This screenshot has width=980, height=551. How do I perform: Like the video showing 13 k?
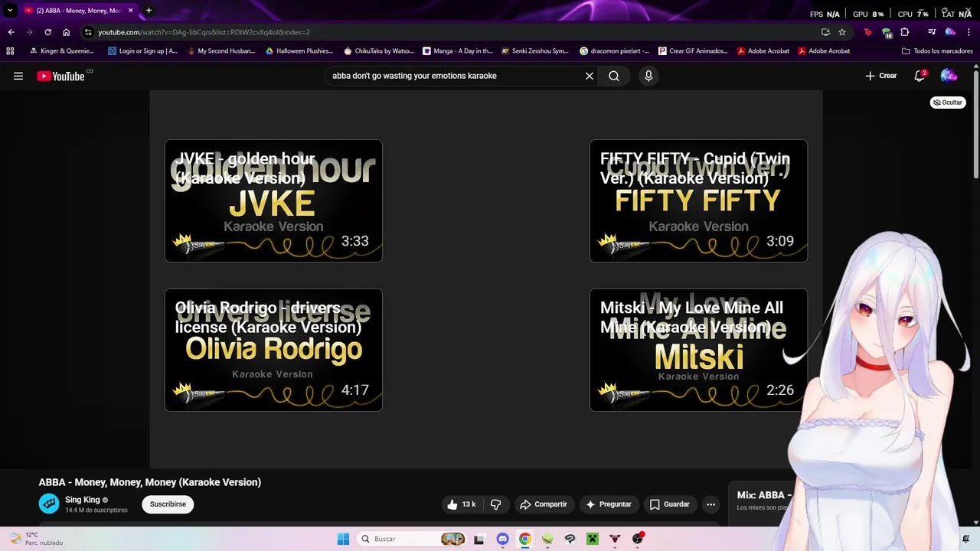coord(462,504)
